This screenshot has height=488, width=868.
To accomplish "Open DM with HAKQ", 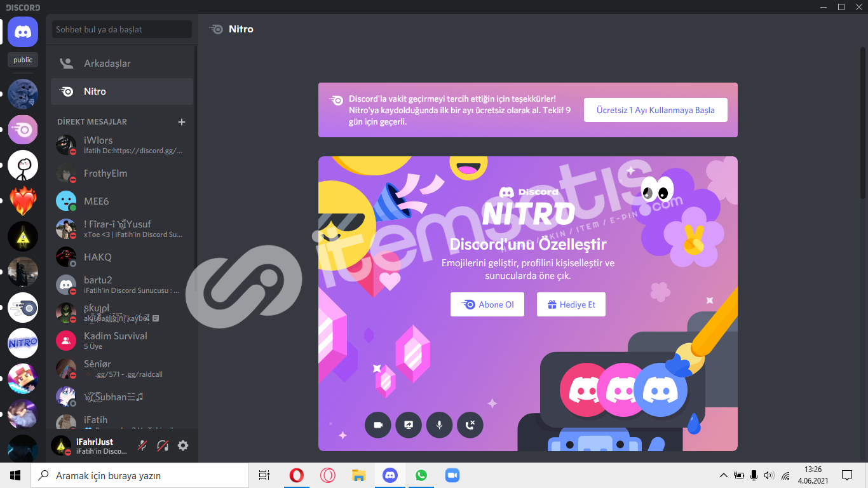I will (122, 257).
